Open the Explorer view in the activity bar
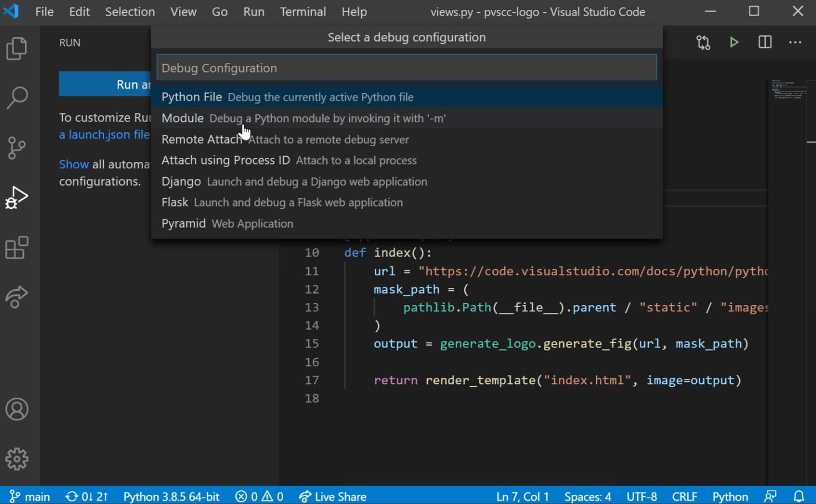This screenshot has height=504, width=816. pyautogui.click(x=17, y=48)
